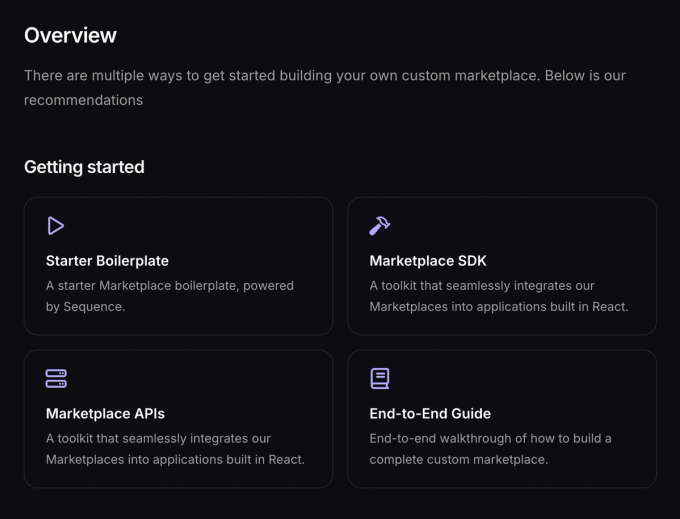Click 'complete custom marketplace.' line in the guide card
This screenshot has height=519, width=680.
(x=459, y=459)
